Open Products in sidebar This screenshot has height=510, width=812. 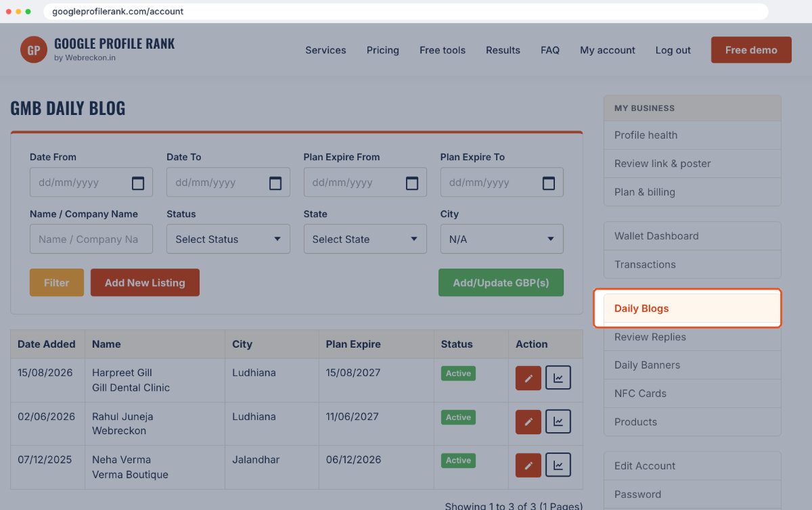tap(692, 422)
